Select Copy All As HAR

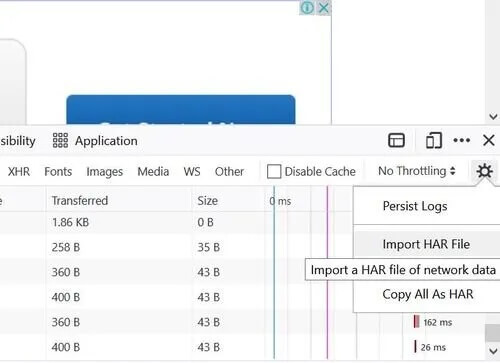(427, 294)
